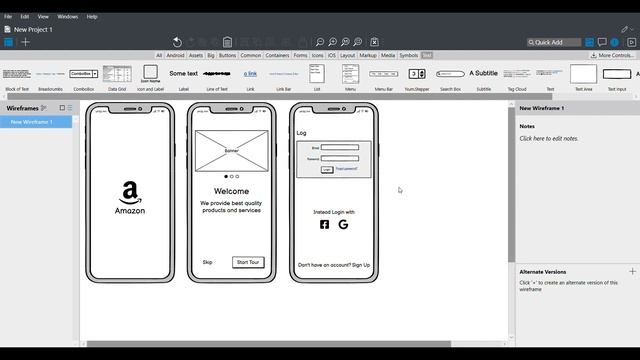This screenshot has height=360, width=640.
Task: Start full screen presentation mode
Action: 631,42
